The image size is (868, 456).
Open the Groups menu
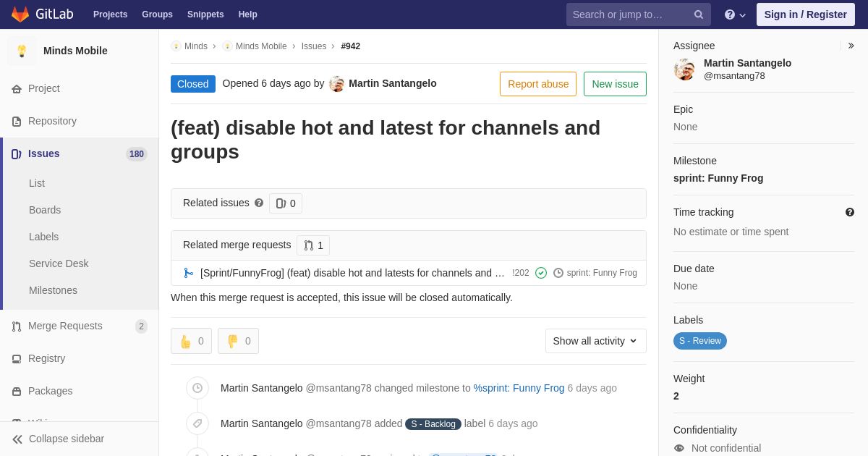157,14
